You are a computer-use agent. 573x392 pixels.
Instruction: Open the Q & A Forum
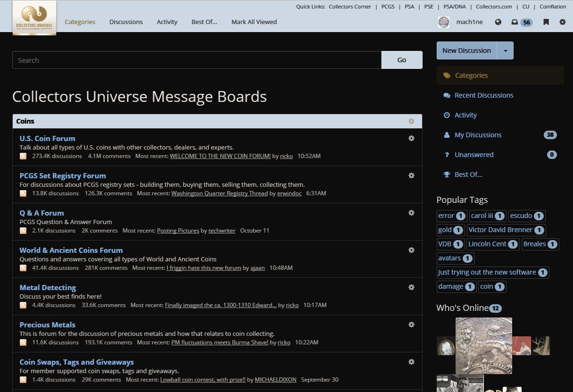pyautogui.click(x=42, y=213)
